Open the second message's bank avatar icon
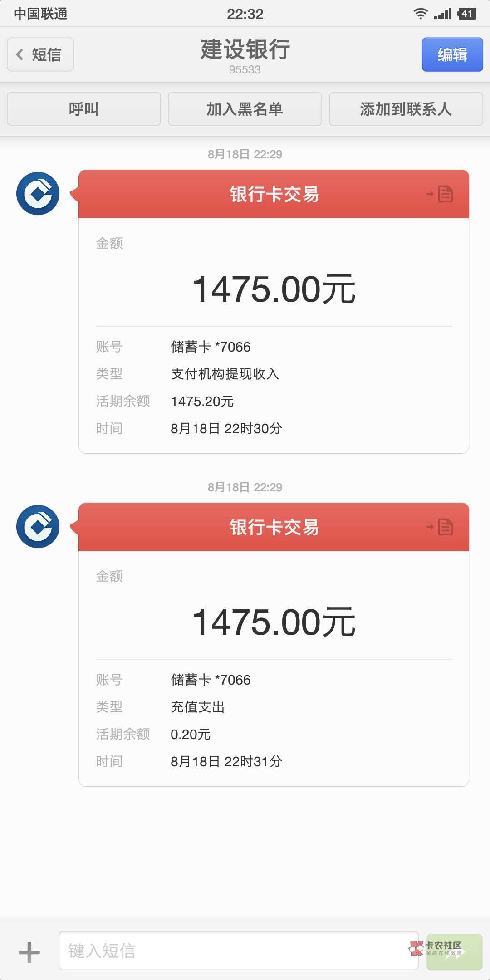This screenshot has height=980, width=490. [38, 526]
